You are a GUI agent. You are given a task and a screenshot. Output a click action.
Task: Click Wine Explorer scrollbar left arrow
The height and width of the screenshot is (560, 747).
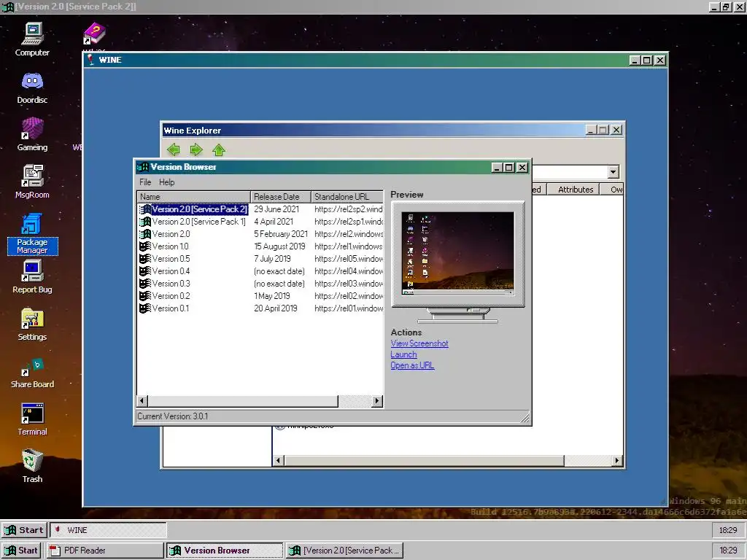279,461
